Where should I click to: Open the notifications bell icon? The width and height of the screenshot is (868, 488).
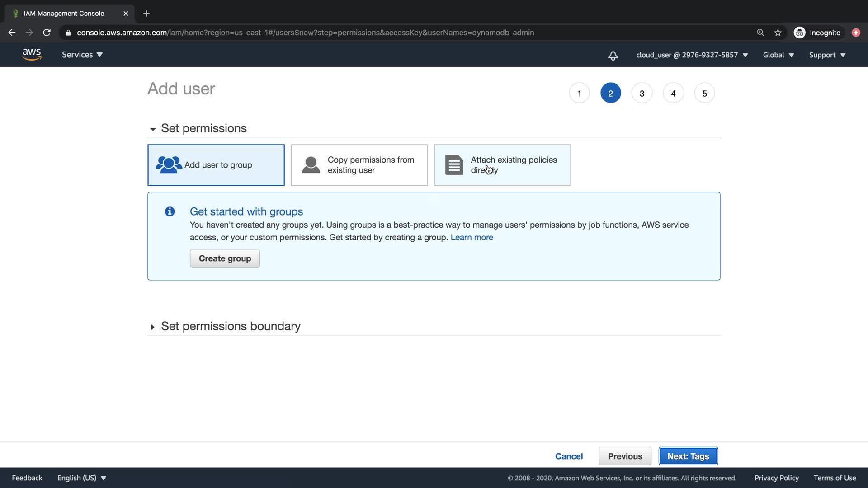tap(613, 56)
